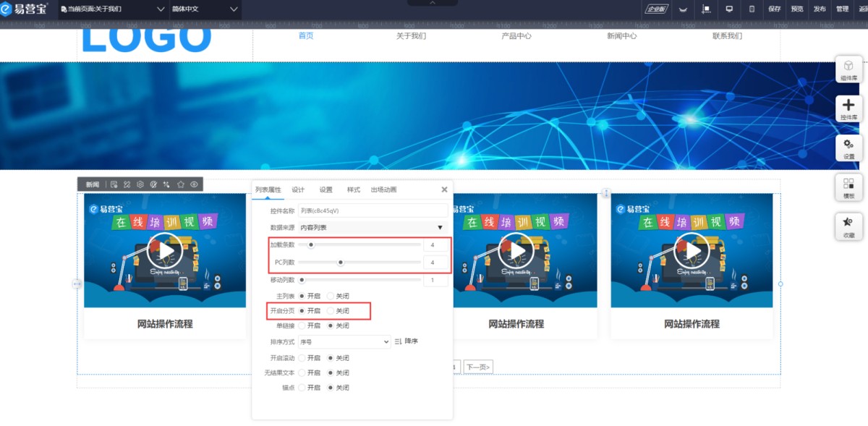Click the 新闻中心 navigation menu item

(622, 35)
